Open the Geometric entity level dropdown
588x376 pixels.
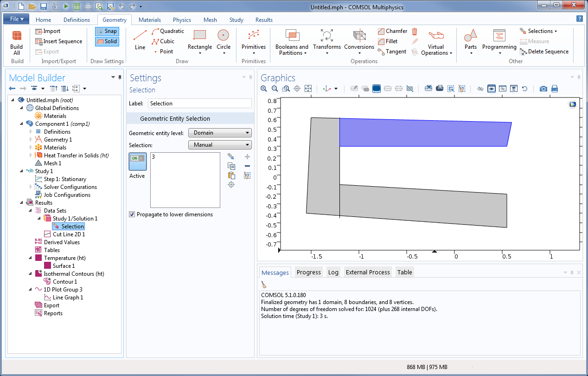(220, 133)
